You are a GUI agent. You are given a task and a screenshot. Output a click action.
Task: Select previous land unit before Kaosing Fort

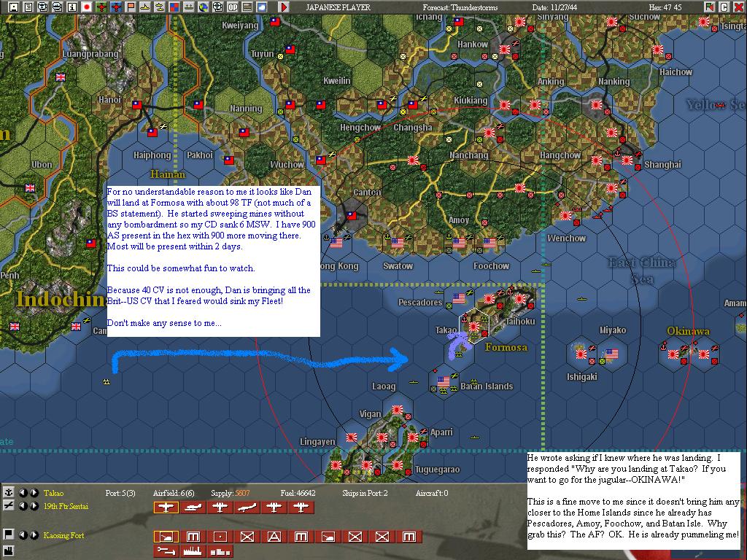[23, 534]
